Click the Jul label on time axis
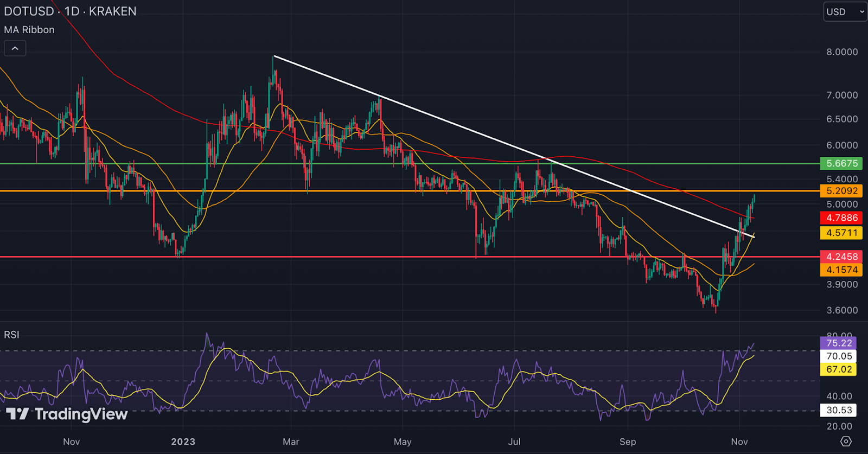868x454 pixels. click(514, 442)
